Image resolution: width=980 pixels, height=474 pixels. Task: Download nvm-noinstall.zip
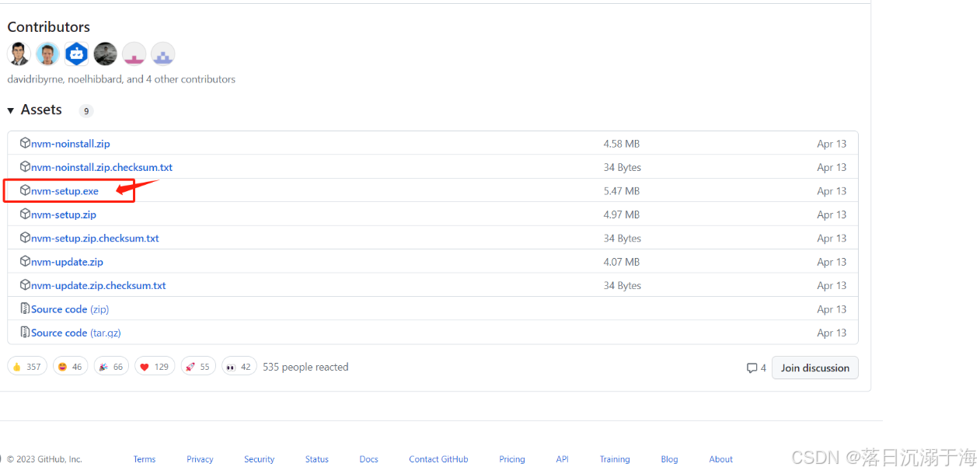click(x=70, y=144)
